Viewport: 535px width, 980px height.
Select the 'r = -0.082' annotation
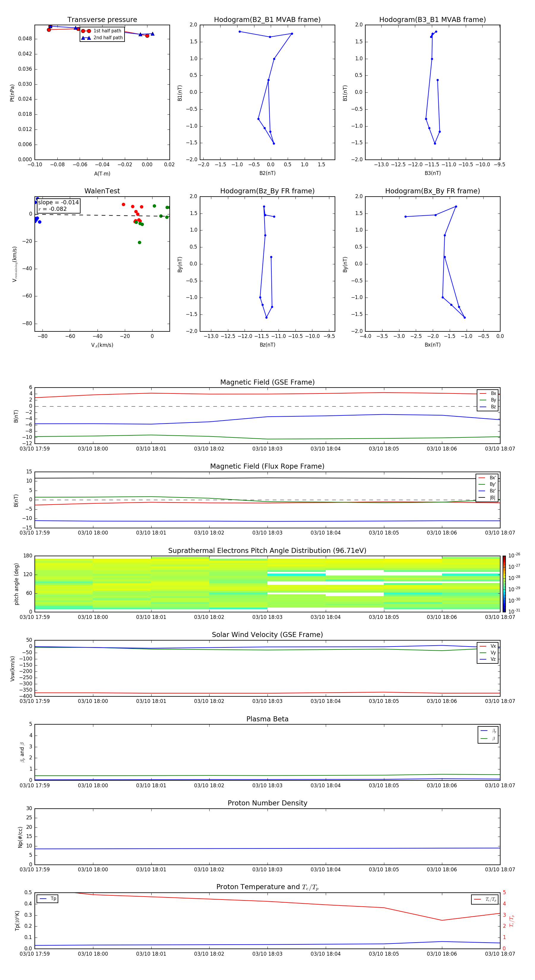coord(52,209)
